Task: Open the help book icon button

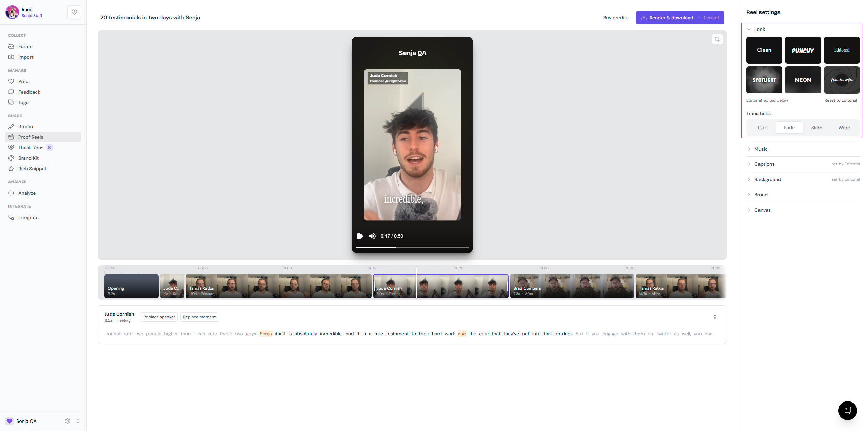Action: click(x=847, y=411)
